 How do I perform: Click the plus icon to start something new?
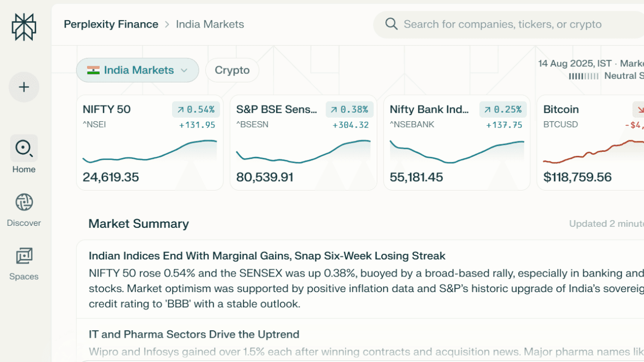[x=24, y=86]
